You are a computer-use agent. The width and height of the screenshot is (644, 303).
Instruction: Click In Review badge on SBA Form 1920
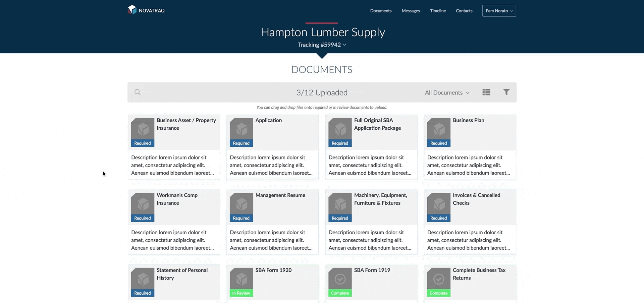[241, 293]
